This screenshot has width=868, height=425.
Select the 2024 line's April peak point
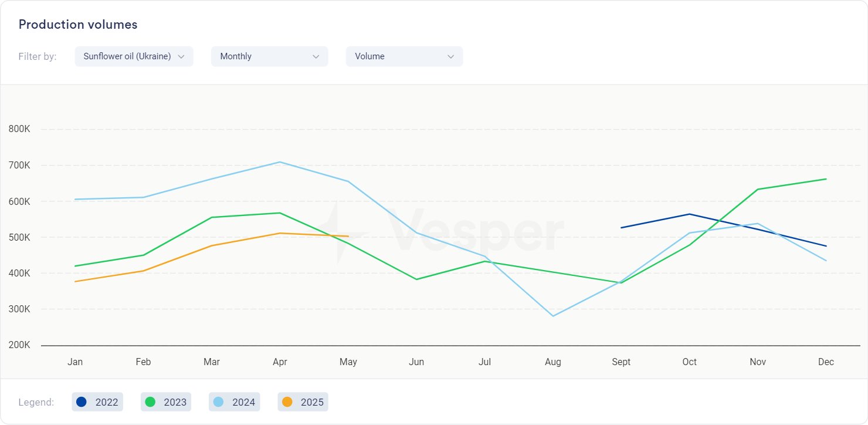(280, 162)
